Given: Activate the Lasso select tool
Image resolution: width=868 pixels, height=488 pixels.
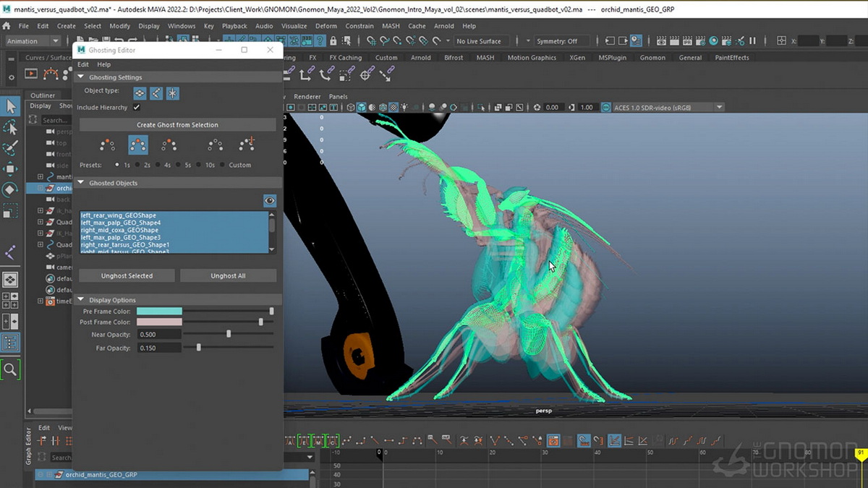Looking at the screenshot, I should point(10,127).
